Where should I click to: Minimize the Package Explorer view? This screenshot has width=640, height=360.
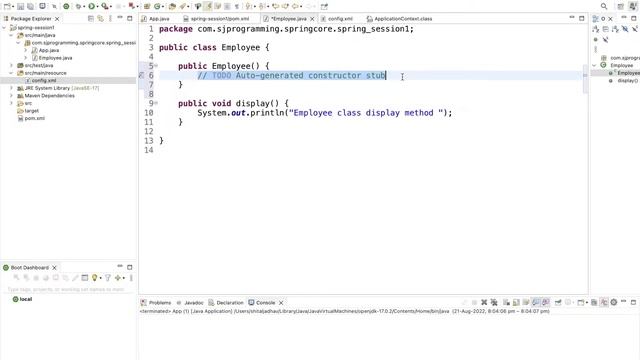(x=120, y=18)
